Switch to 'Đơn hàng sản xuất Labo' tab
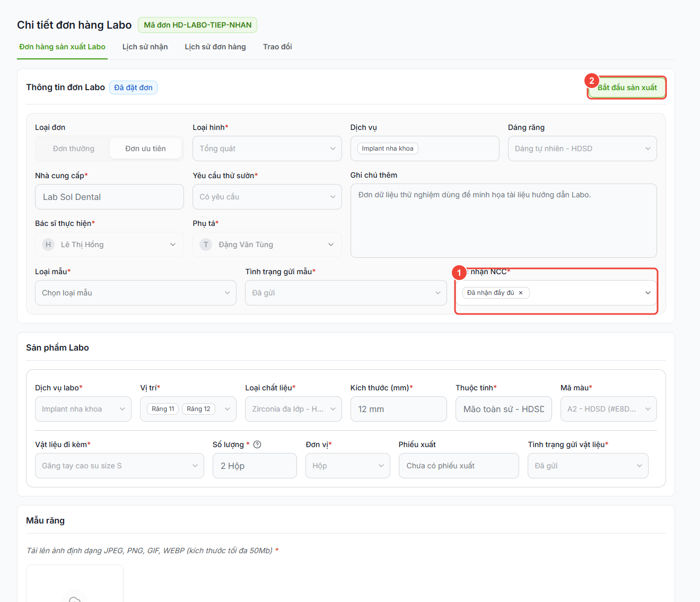Screen dimensions: 700x602 tap(62, 47)
